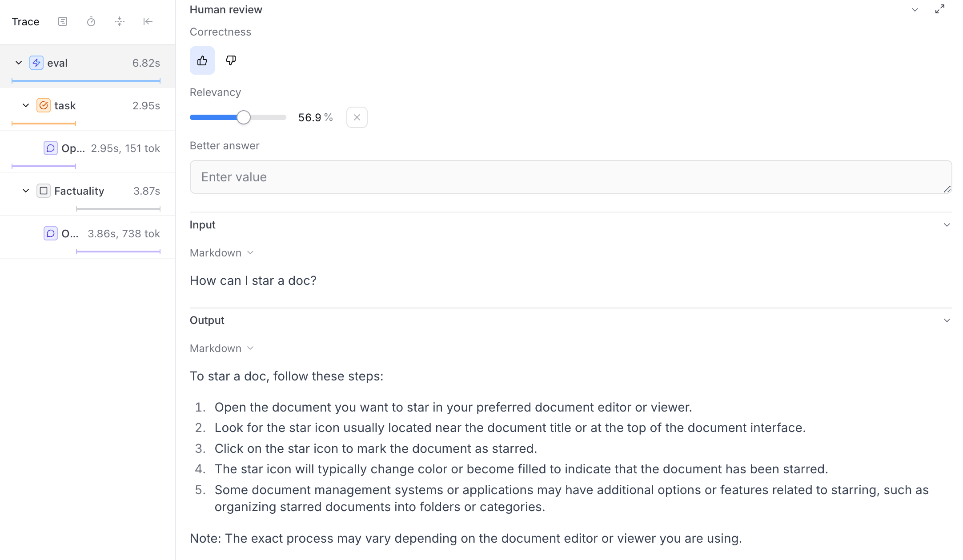Select the 3.86s, 738 tok LLM span
This screenshot has height=560, width=963.
point(101,233)
